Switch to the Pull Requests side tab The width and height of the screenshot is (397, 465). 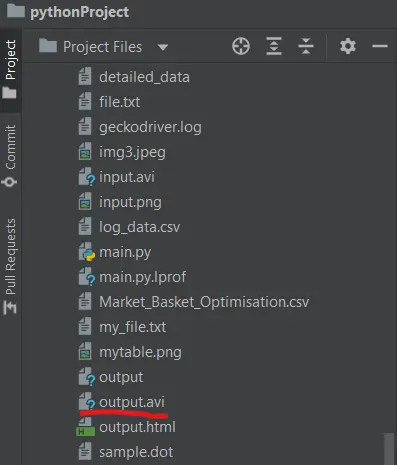11,266
